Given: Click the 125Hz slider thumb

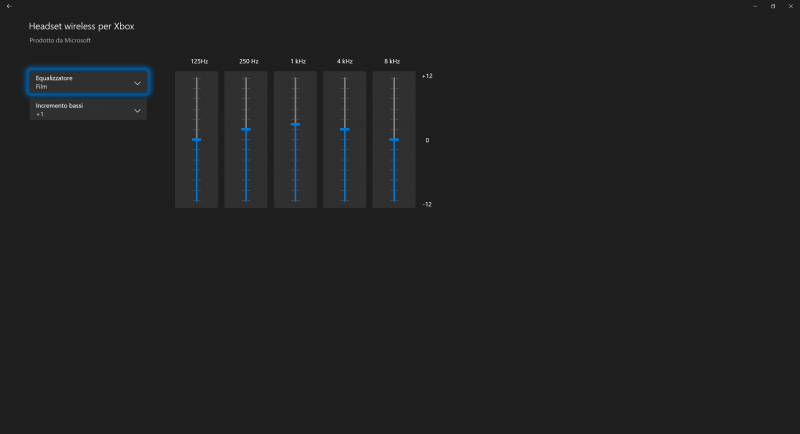Looking at the screenshot, I should click(196, 140).
